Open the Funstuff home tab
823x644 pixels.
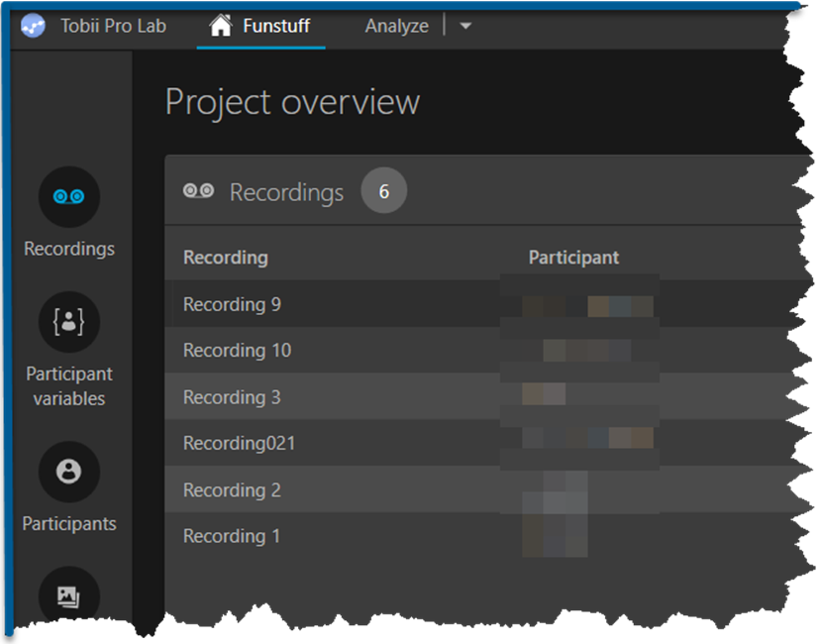point(260,27)
